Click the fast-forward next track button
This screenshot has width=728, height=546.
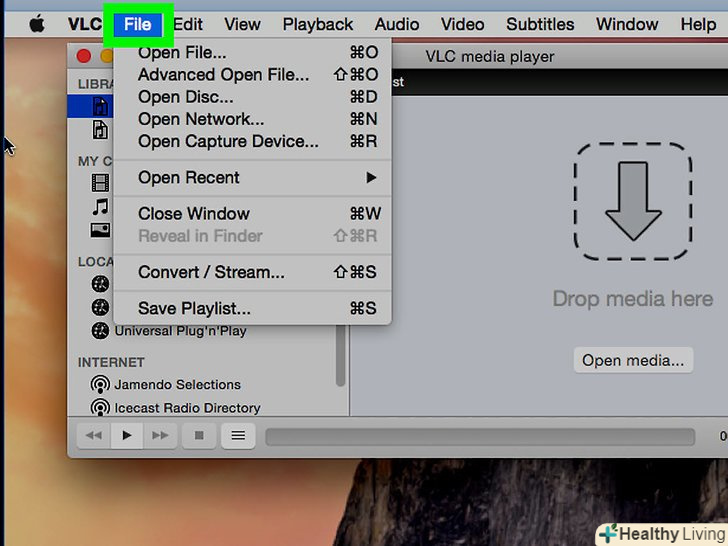pos(160,436)
